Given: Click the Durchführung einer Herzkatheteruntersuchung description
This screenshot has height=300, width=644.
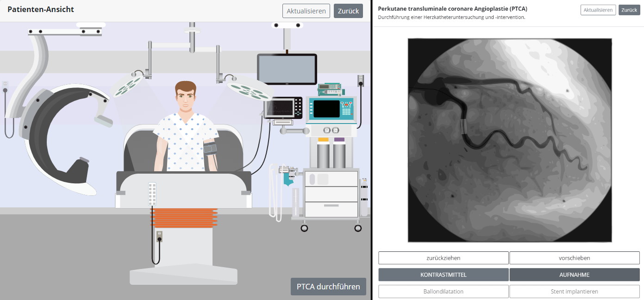Looking at the screenshot, I should [451, 18].
